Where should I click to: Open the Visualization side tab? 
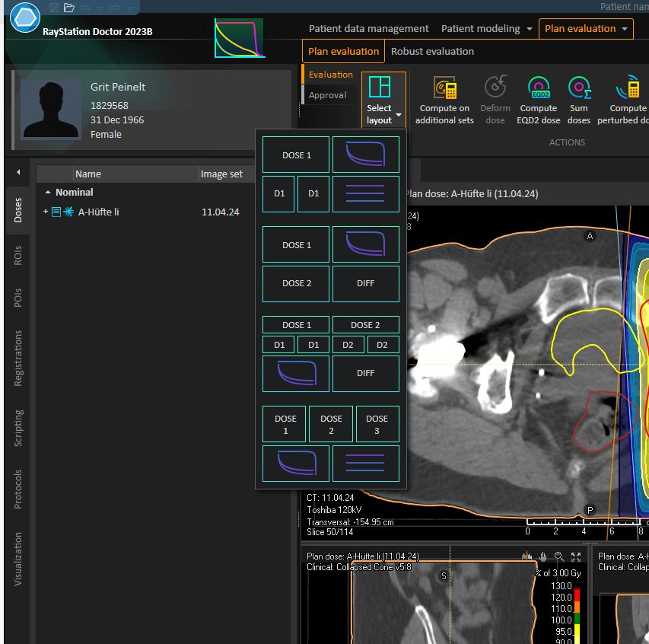click(x=17, y=559)
